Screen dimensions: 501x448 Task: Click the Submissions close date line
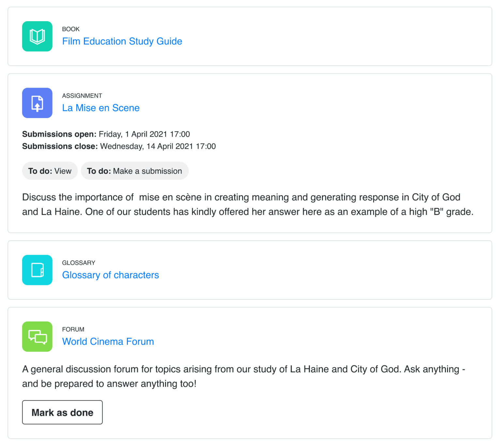coord(119,146)
